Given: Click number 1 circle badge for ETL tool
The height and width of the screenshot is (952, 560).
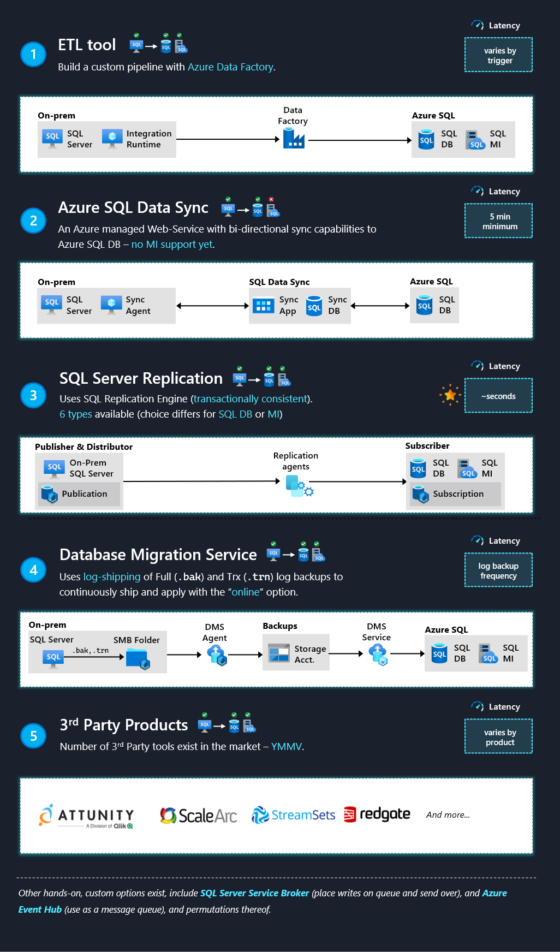Looking at the screenshot, I should pyautogui.click(x=33, y=54).
